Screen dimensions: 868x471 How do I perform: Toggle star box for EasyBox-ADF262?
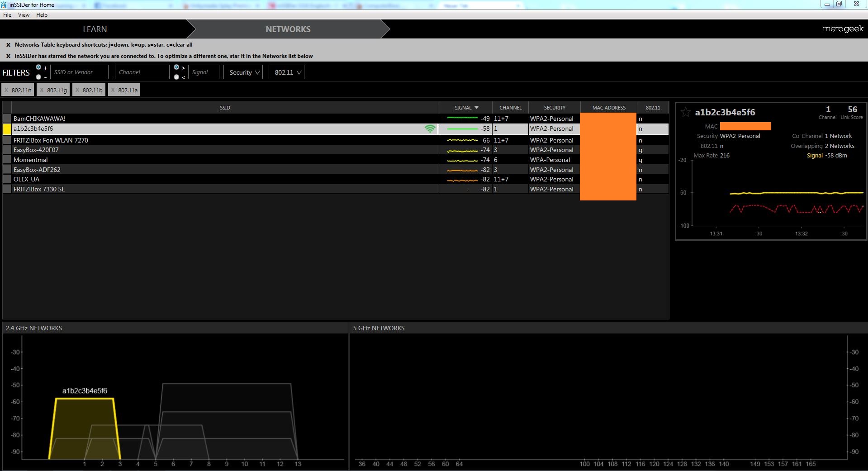click(7, 170)
